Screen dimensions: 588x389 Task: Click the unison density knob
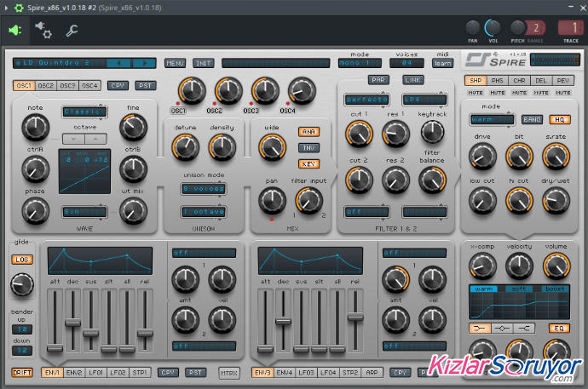(222, 146)
